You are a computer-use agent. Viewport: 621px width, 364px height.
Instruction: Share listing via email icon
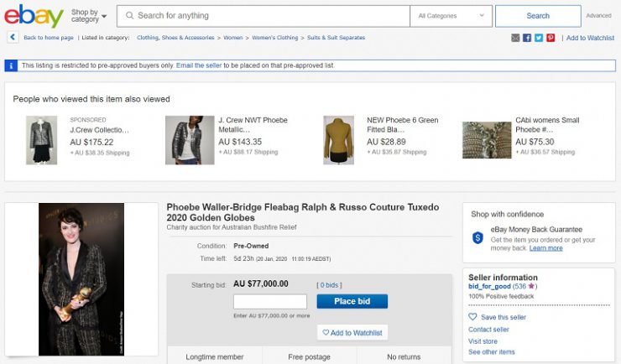pyautogui.click(x=515, y=38)
